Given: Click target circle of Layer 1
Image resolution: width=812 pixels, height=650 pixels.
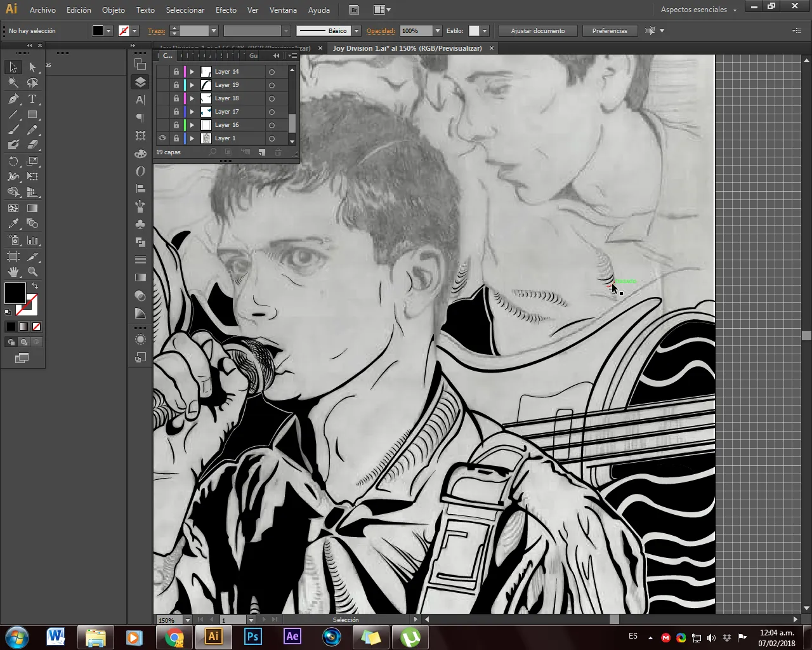Looking at the screenshot, I should coord(272,138).
